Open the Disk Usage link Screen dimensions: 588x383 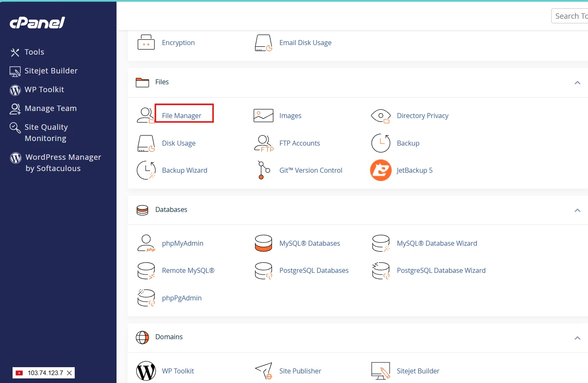179,143
